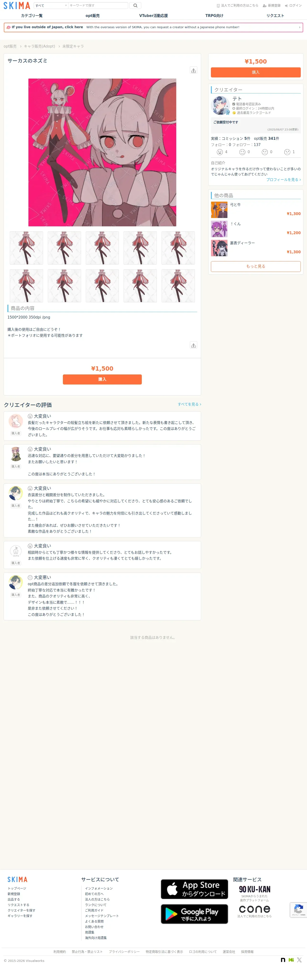This screenshot has height=980, width=307.
Task: Open footer link インフォメーション
Action: (99, 888)
